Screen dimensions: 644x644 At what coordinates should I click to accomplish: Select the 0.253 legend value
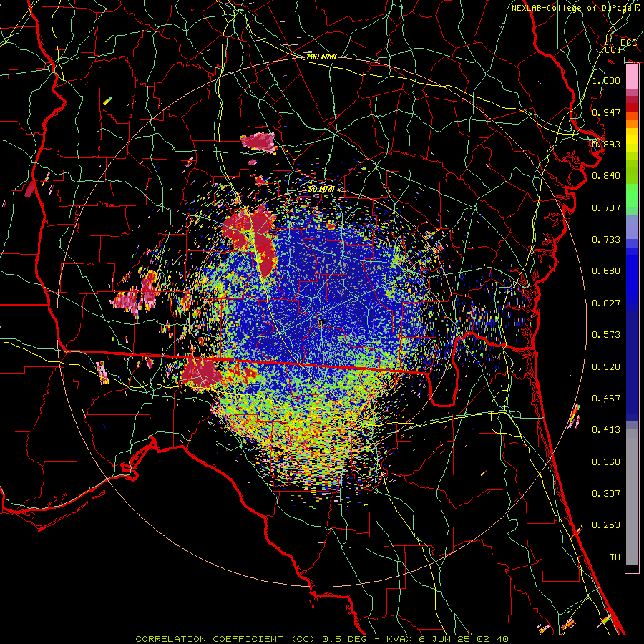[606, 525]
